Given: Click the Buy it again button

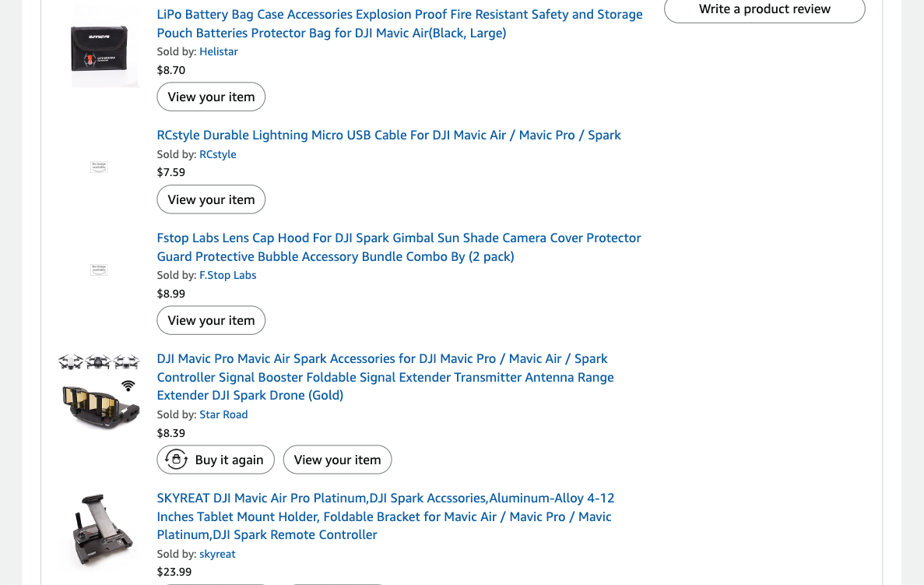Looking at the screenshot, I should pyautogui.click(x=216, y=460).
